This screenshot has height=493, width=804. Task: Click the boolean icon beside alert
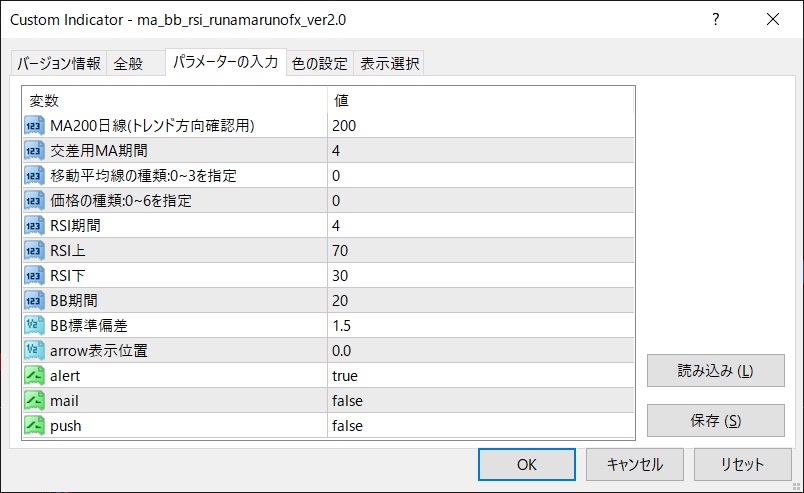click(34, 376)
